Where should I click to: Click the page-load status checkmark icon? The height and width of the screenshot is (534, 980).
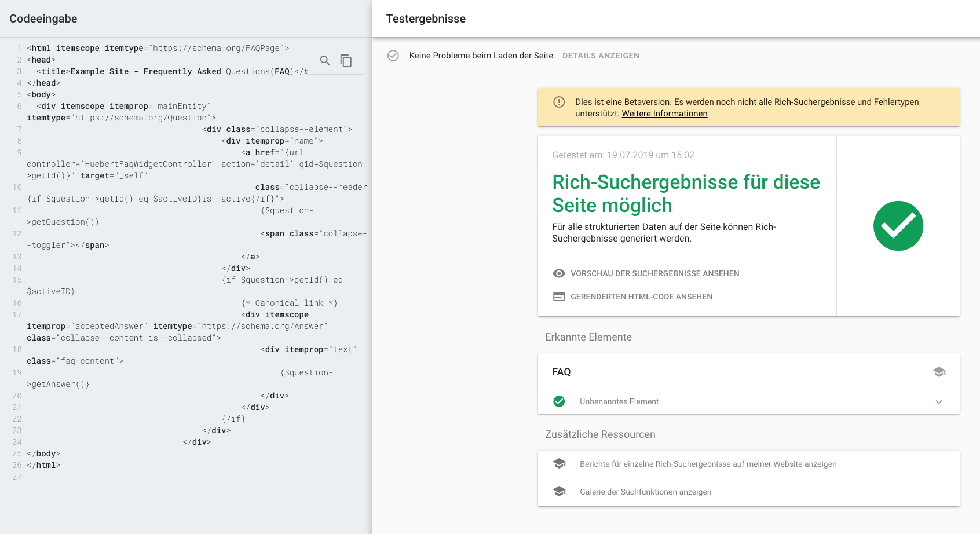point(393,56)
